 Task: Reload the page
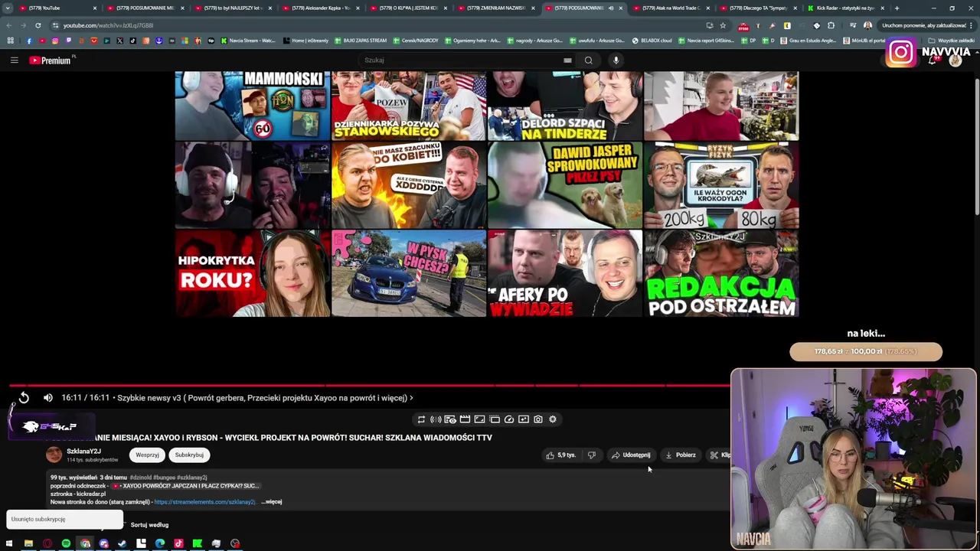tap(38, 25)
